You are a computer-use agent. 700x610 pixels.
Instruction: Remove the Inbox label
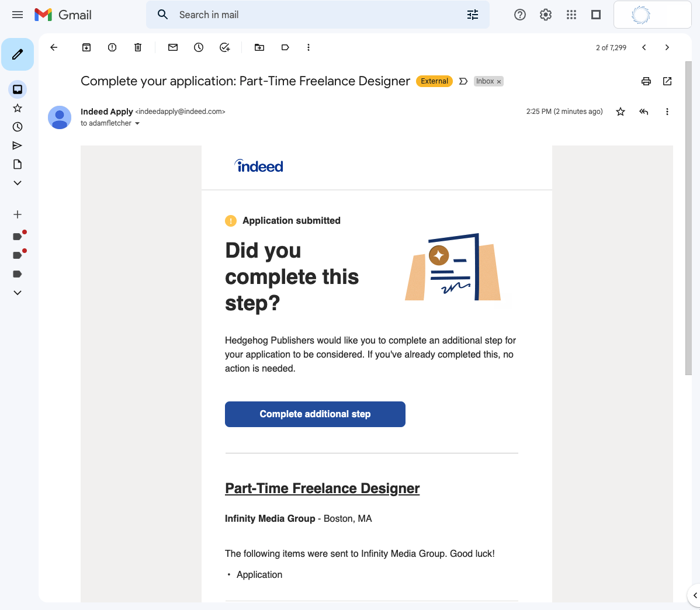[499, 82]
